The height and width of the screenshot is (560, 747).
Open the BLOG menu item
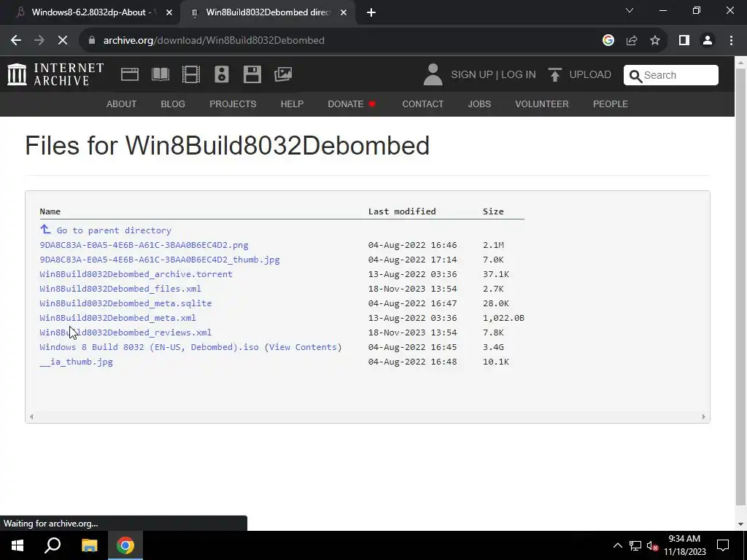point(173,104)
